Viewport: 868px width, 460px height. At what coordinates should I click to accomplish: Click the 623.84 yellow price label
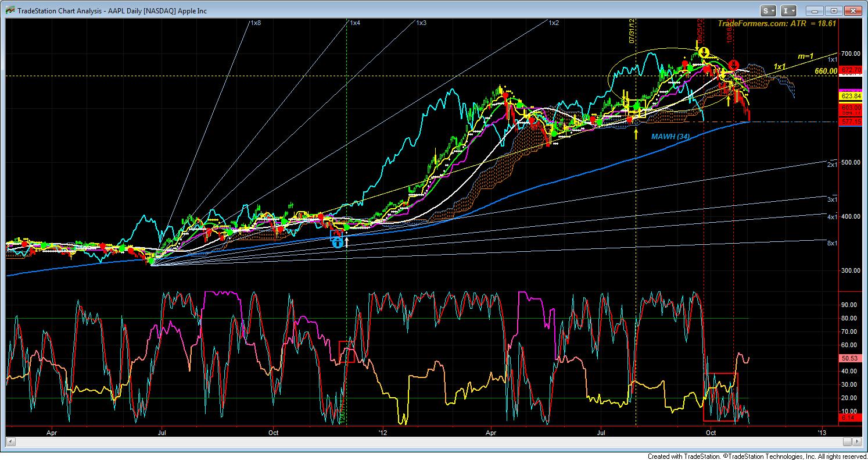click(x=850, y=96)
